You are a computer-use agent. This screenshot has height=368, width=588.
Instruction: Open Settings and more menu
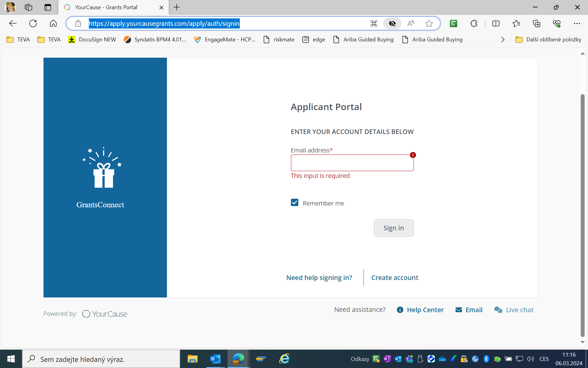577,24
